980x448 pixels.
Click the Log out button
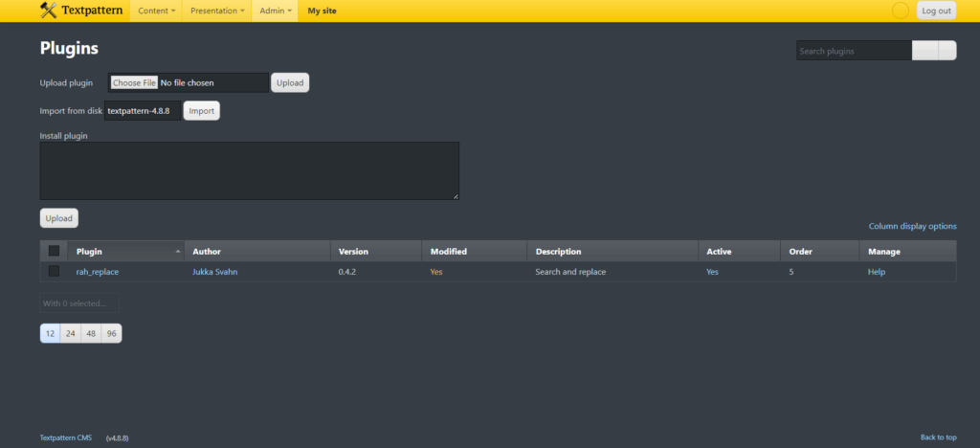[936, 11]
